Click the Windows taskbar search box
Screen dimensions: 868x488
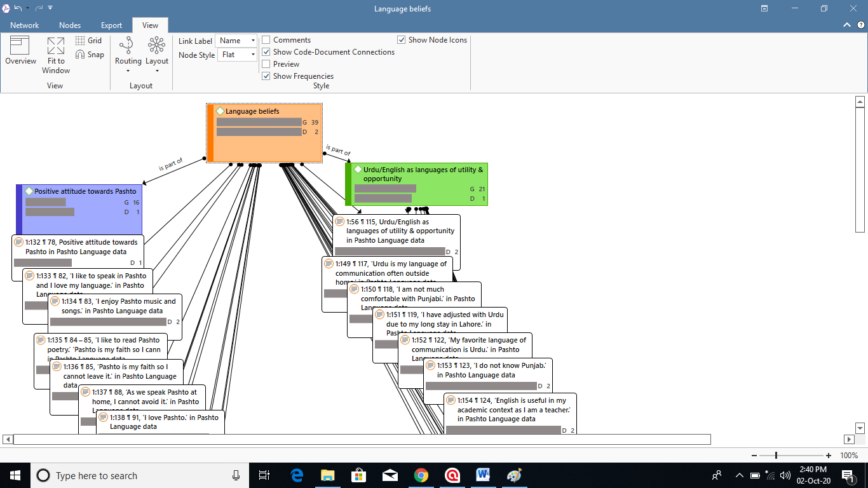click(139, 475)
